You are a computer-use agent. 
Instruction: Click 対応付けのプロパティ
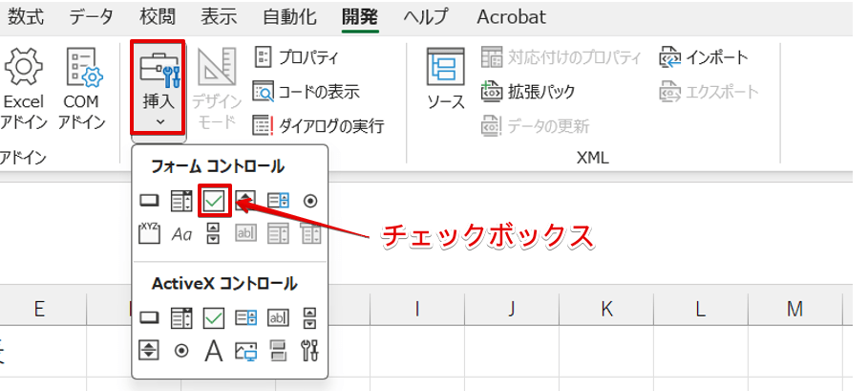click(561, 57)
